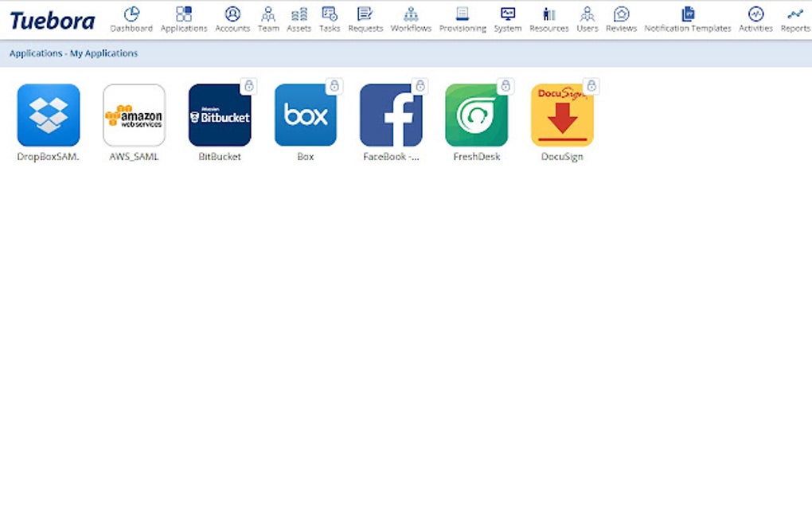
Task: Click the FaceBook -... label text
Action: click(x=391, y=156)
